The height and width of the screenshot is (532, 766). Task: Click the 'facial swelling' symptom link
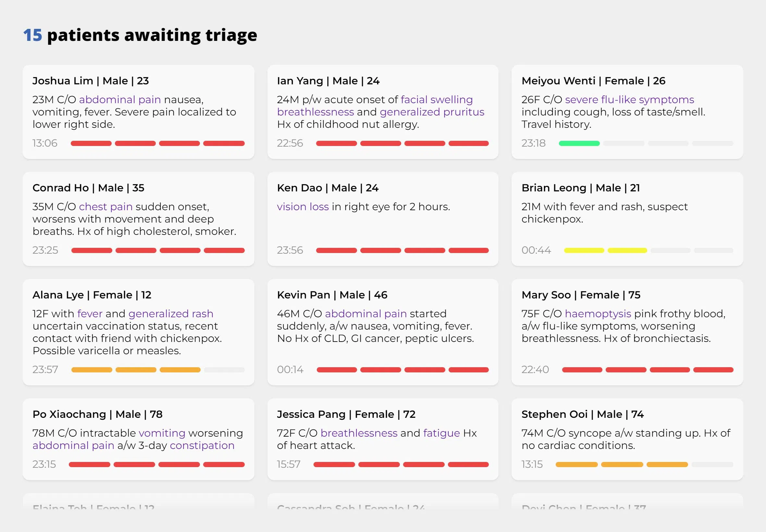tap(437, 100)
